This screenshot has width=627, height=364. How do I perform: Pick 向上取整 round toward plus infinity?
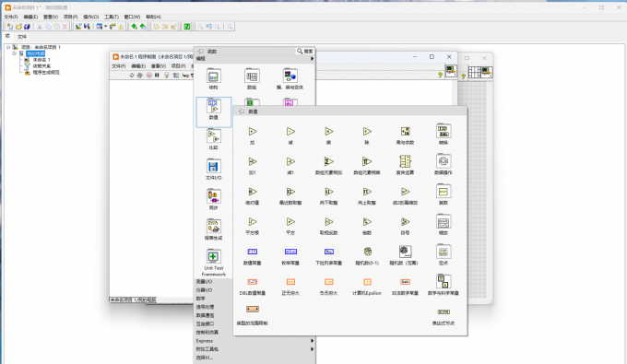[x=367, y=192]
